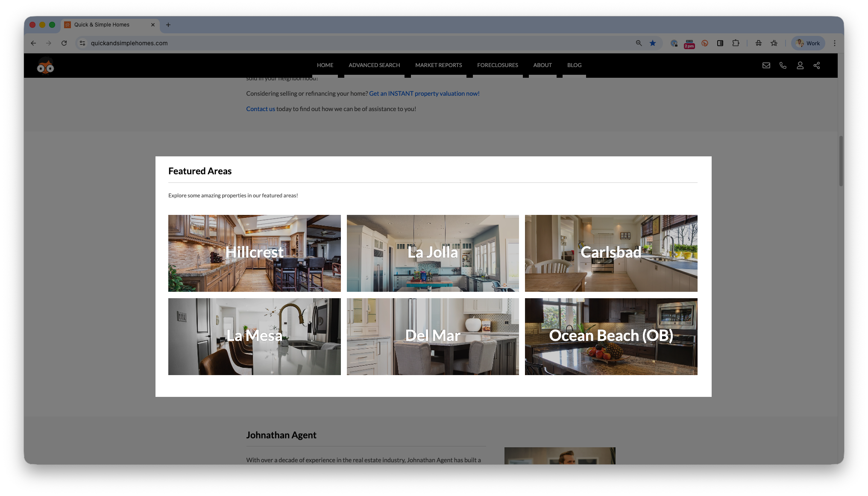The height and width of the screenshot is (496, 868).
Task: Bookmark page with the star icon
Action: coord(652,43)
